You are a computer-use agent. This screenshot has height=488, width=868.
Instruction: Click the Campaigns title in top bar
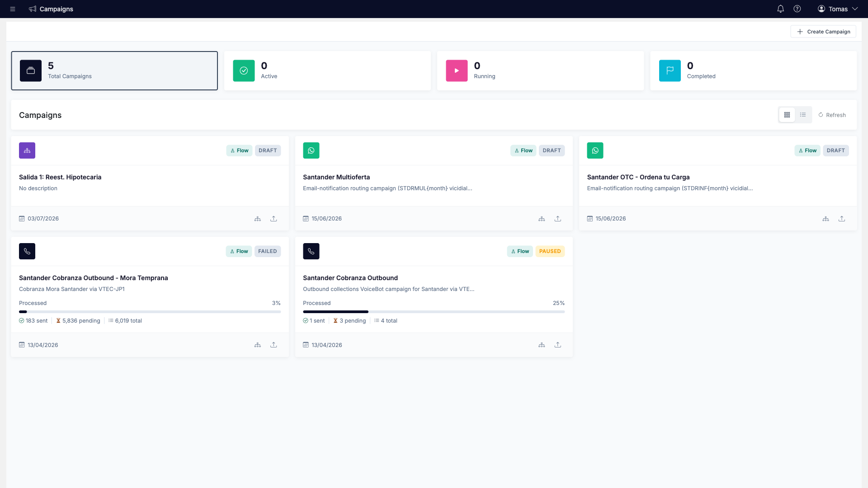[x=57, y=9]
